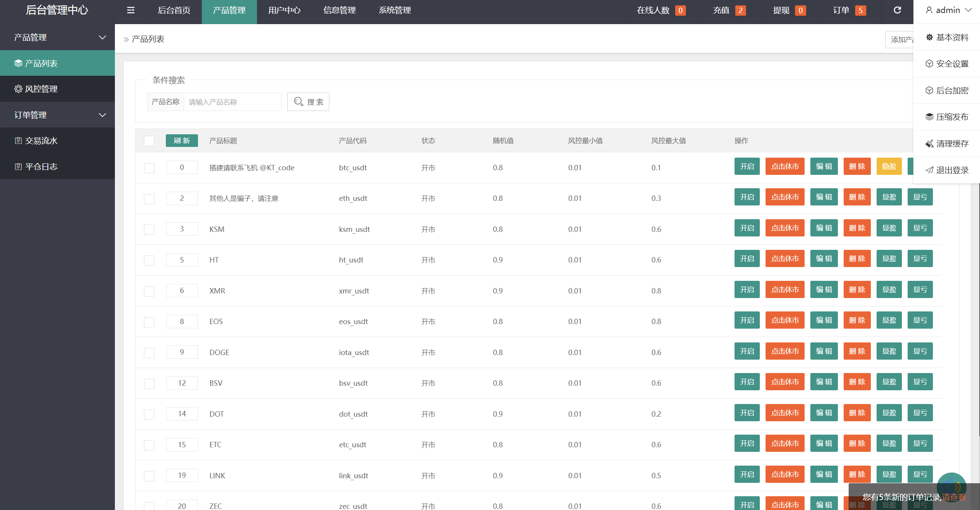Click the admin user icon
The width and height of the screenshot is (980, 510).
(929, 10)
